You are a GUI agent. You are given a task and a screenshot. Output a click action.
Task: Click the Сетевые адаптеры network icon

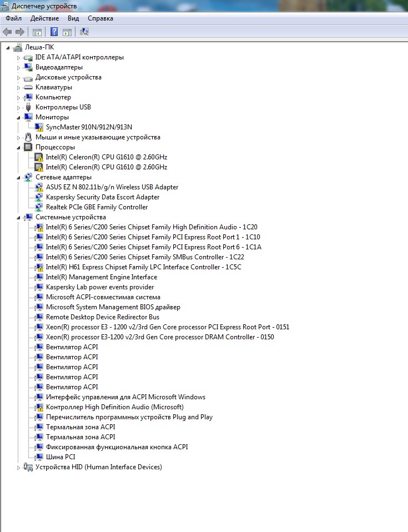(x=28, y=177)
